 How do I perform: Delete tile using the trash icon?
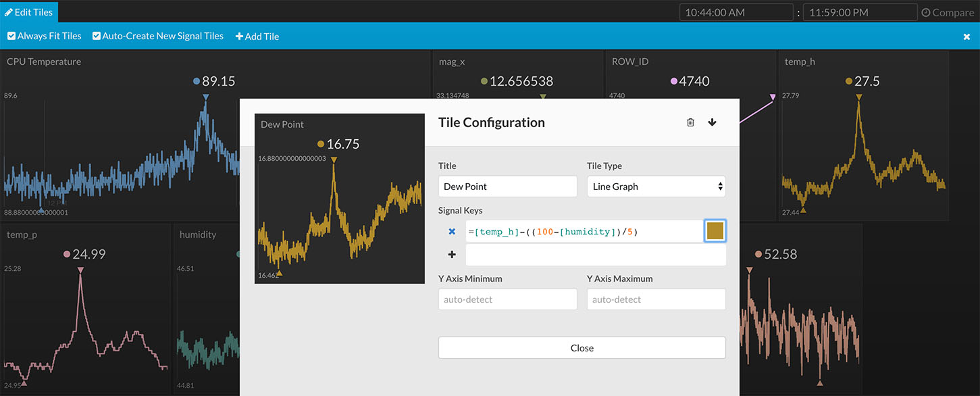click(x=690, y=122)
